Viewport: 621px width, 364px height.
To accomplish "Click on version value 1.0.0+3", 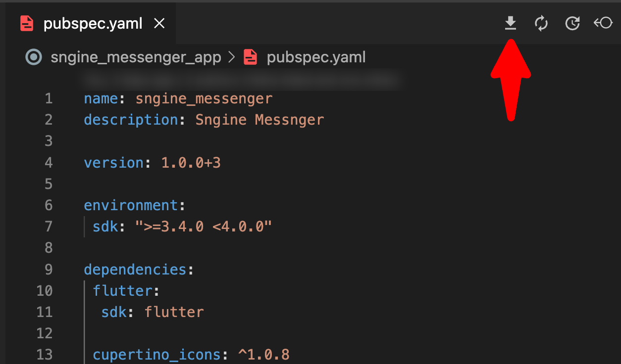I will point(191,163).
